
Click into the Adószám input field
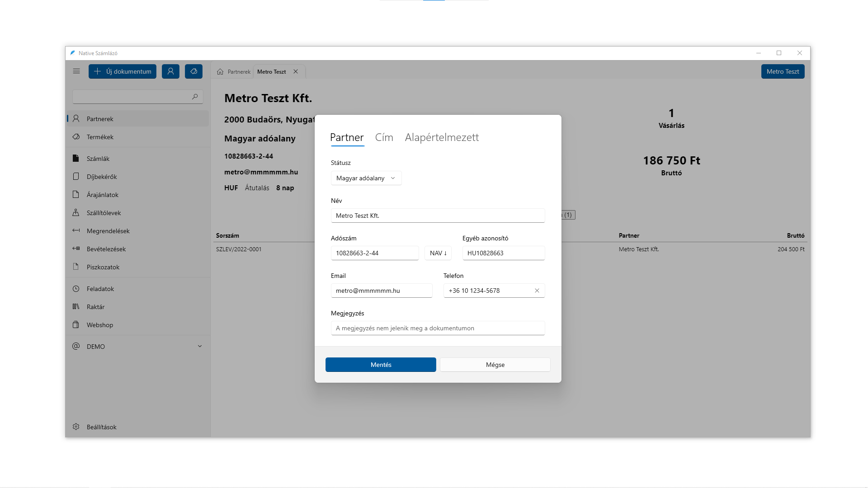pos(374,253)
